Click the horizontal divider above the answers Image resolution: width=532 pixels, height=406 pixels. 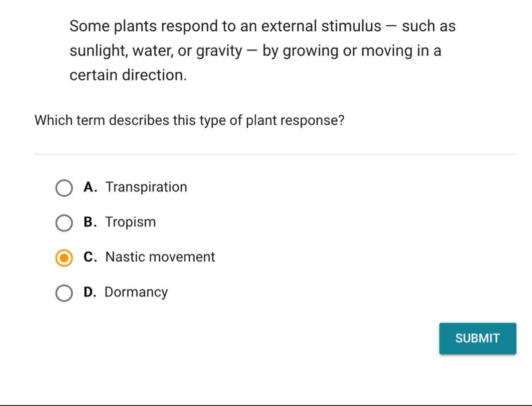275,154
